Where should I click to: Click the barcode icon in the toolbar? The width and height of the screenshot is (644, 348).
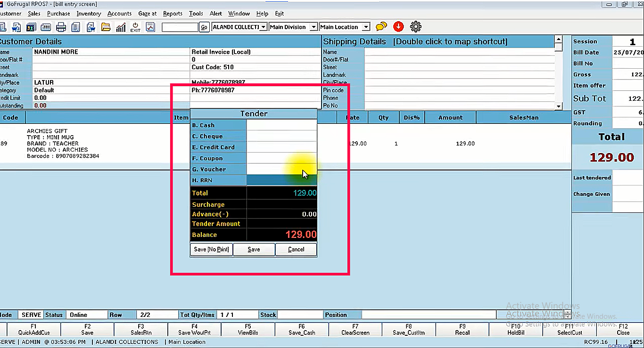46,27
